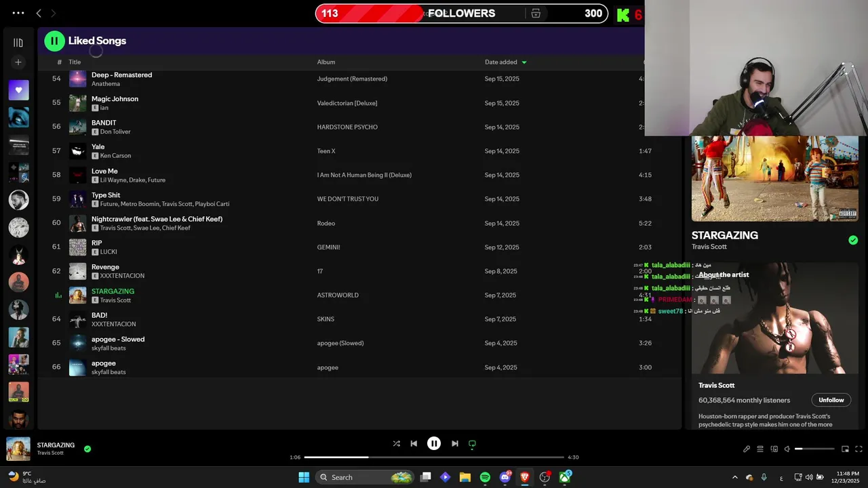868x488 pixels.
Task: Select the song Deep - Remastered
Action: coord(121,75)
